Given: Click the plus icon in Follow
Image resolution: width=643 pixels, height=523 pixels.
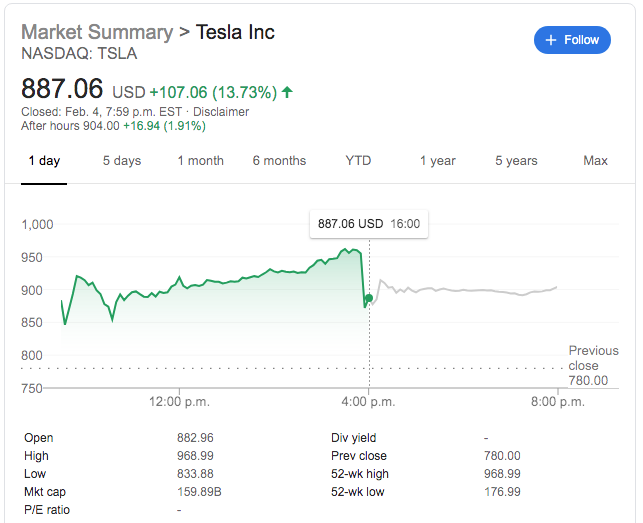Looking at the screenshot, I should 550,40.
